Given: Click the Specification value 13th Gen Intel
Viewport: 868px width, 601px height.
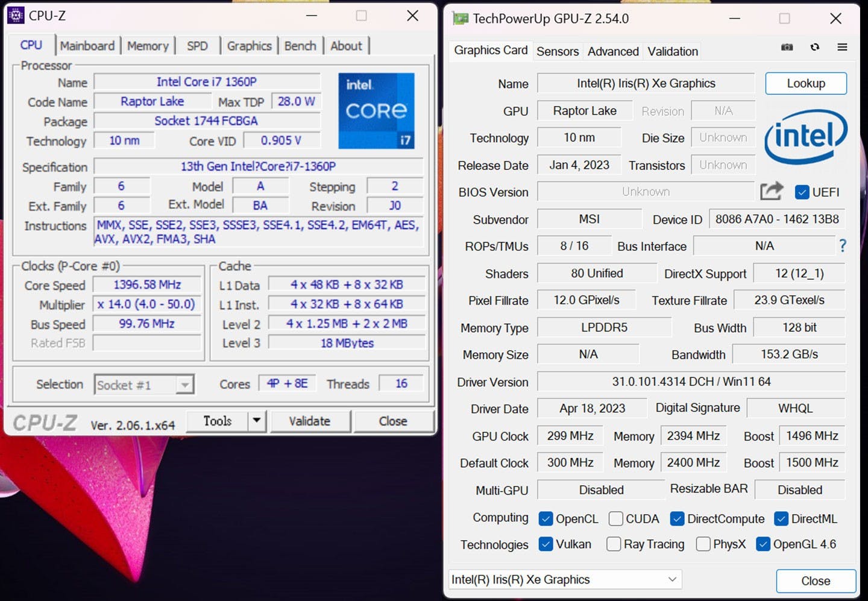Looking at the screenshot, I should coord(259,166).
